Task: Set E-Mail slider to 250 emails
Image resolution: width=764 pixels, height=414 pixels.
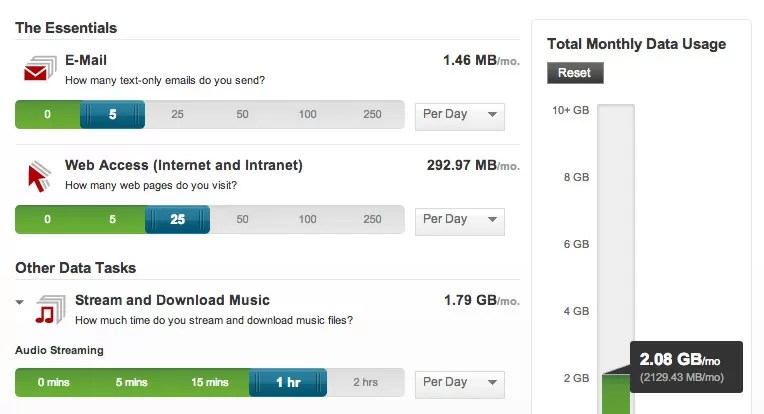Action: (x=372, y=114)
